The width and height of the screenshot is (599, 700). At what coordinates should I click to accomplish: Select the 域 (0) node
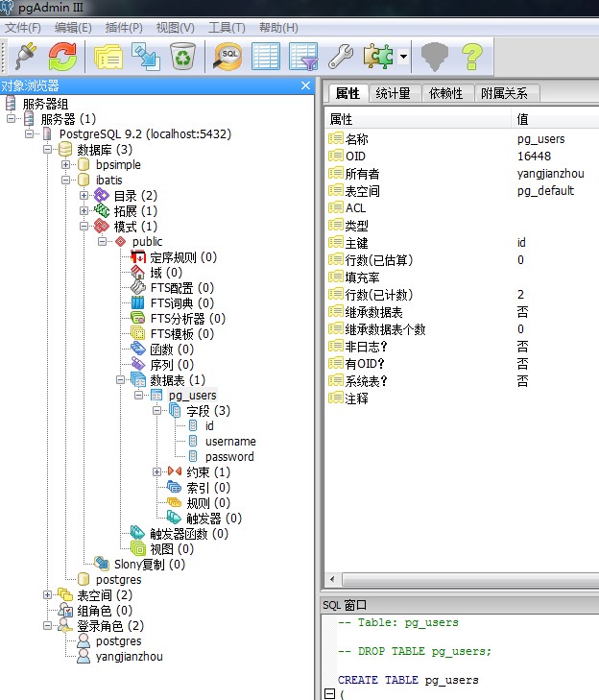[166, 273]
